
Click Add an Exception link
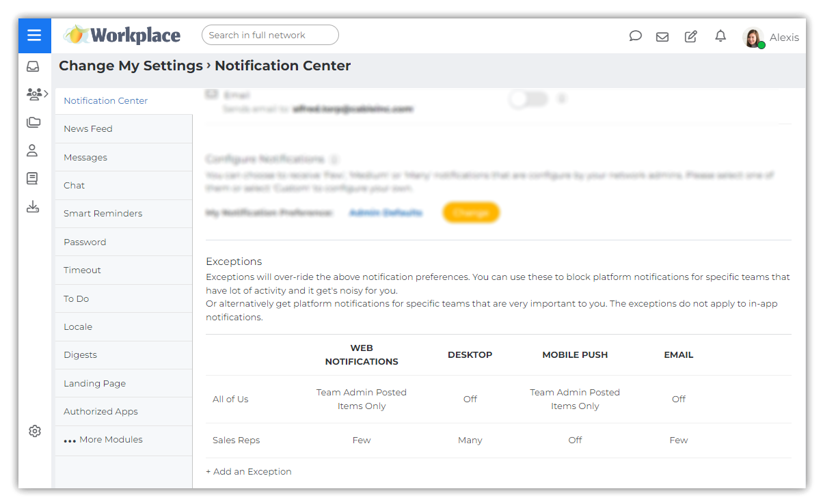pyautogui.click(x=249, y=472)
